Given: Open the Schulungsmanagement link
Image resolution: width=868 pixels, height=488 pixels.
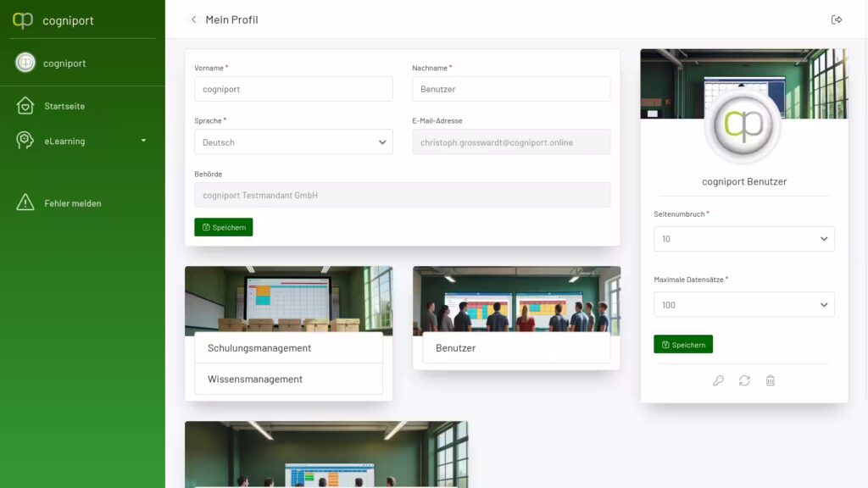Looking at the screenshot, I should [x=259, y=347].
